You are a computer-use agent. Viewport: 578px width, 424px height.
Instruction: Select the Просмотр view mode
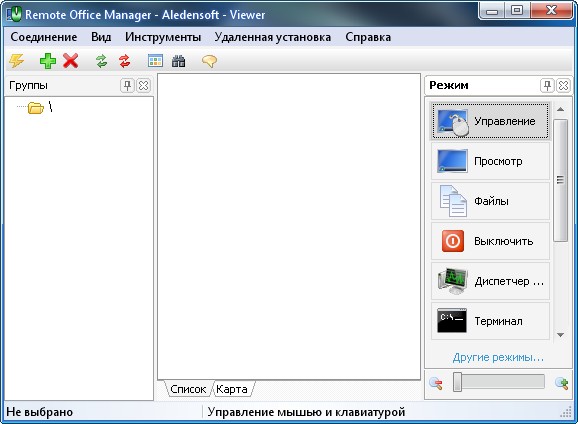pyautogui.click(x=490, y=161)
